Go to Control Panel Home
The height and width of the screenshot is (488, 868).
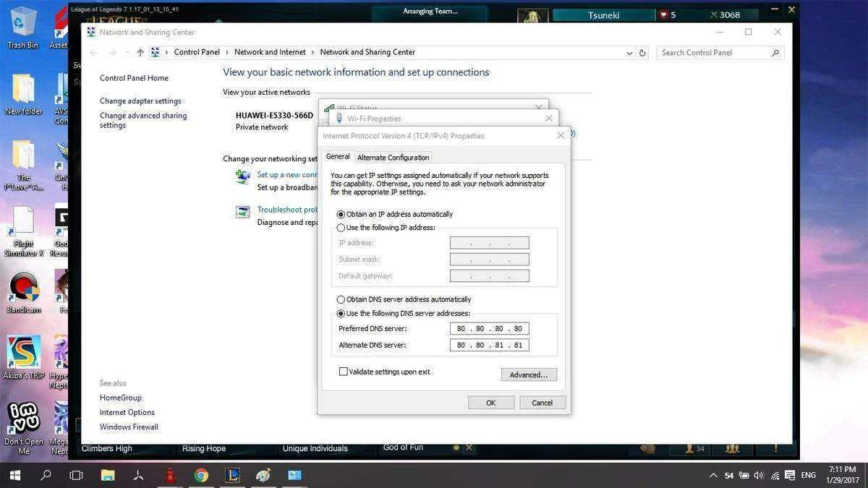click(134, 78)
